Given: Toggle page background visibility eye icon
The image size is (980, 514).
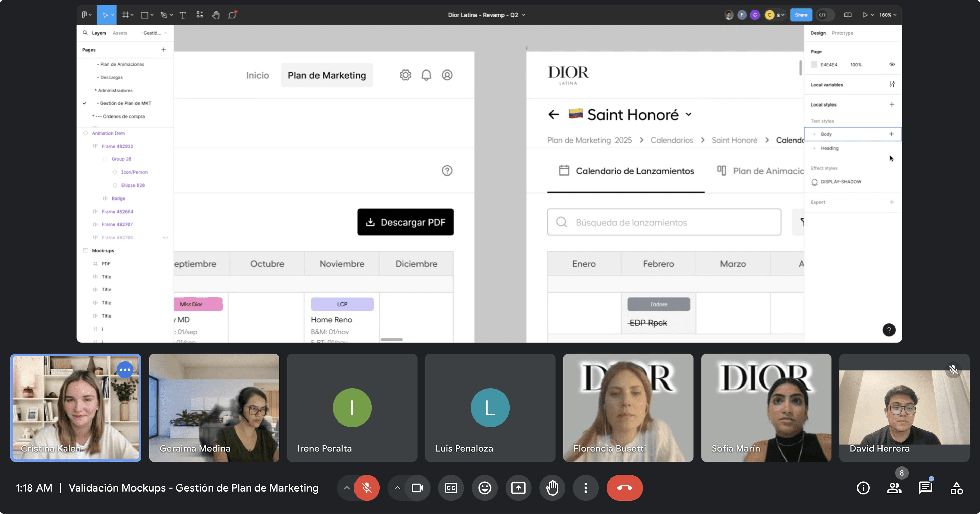Looking at the screenshot, I should tap(892, 64).
